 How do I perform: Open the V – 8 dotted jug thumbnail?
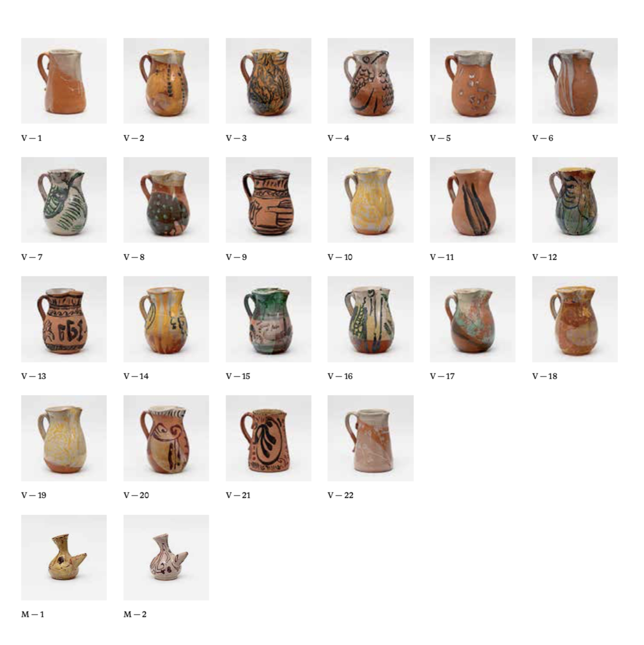[x=166, y=199]
